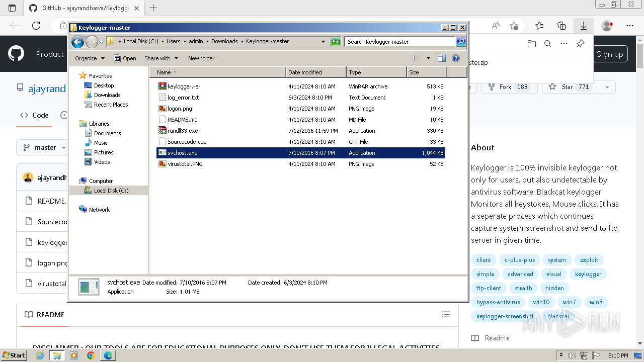
Task: Select virustotal.PNG image file
Action: coord(301,164)
